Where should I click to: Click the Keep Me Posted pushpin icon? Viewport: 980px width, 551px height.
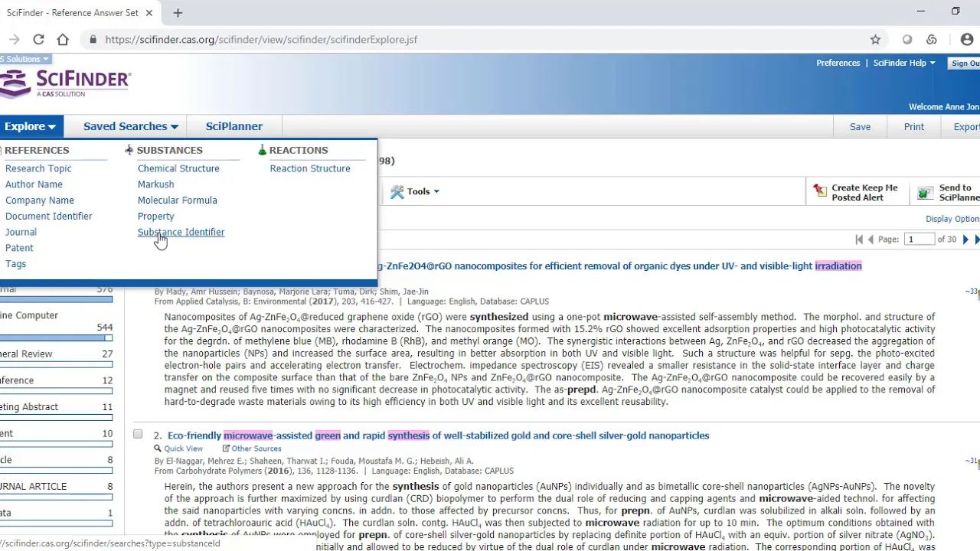820,191
